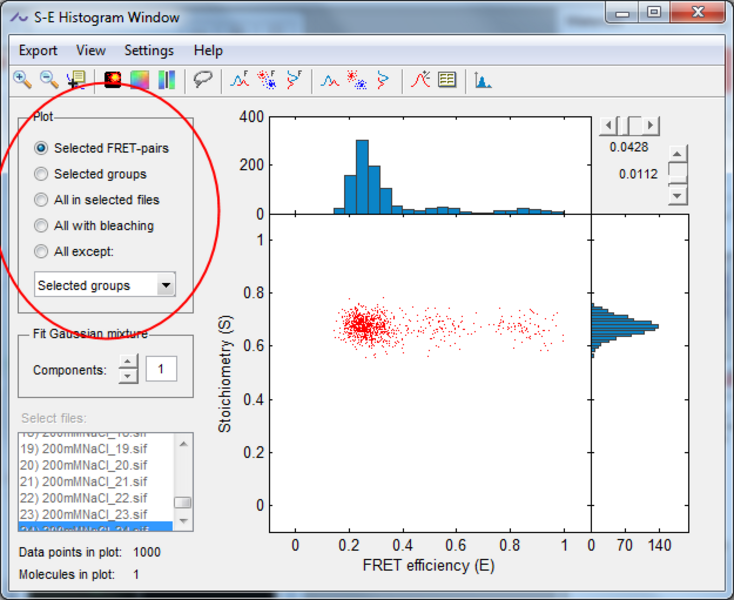Open the Settings menu

click(148, 50)
